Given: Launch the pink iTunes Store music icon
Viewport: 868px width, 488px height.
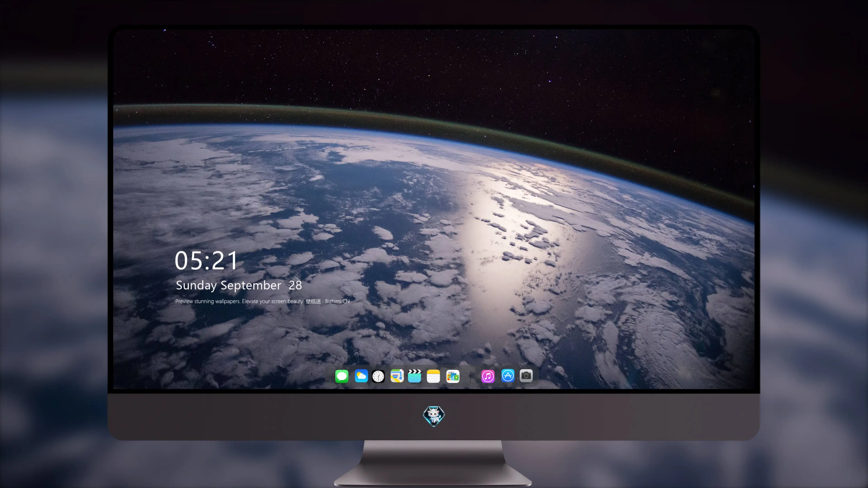Looking at the screenshot, I should click(x=488, y=376).
